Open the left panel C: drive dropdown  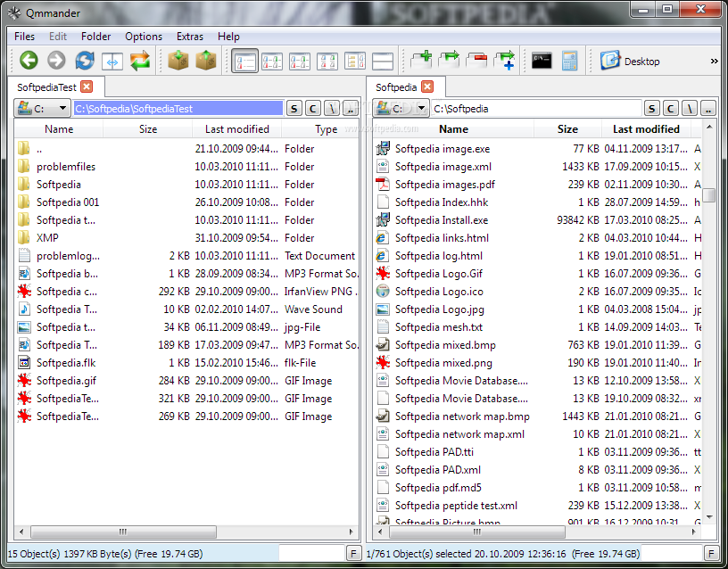(x=42, y=109)
